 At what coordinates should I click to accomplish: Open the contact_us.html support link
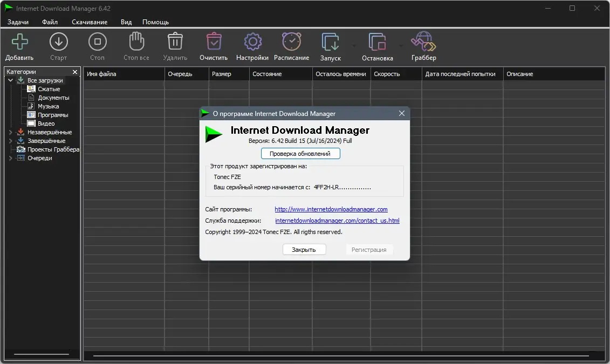click(x=337, y=221)
